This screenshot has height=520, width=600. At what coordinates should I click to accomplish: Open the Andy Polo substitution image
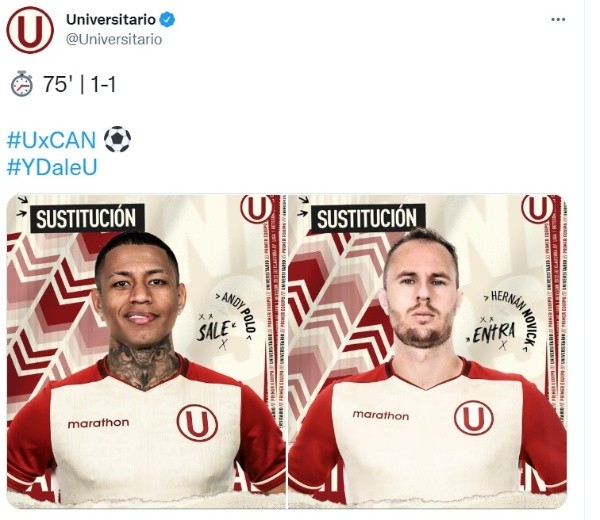146,352
